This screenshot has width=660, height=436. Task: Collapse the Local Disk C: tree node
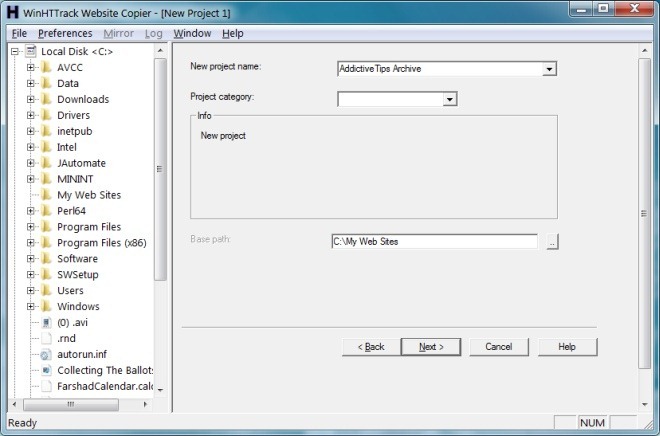tap(15, 51)
